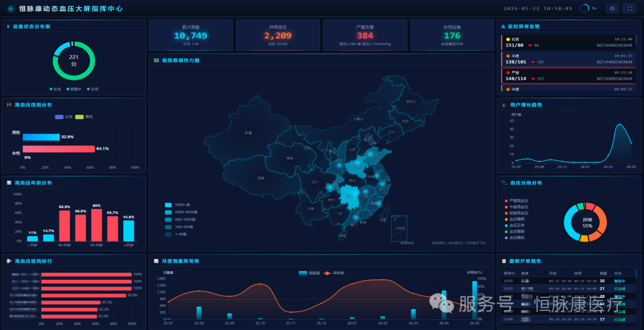Screen dimensions: 644x330
Task: Click 黑龙江 province on the heat map
Action: coord(411,101)
